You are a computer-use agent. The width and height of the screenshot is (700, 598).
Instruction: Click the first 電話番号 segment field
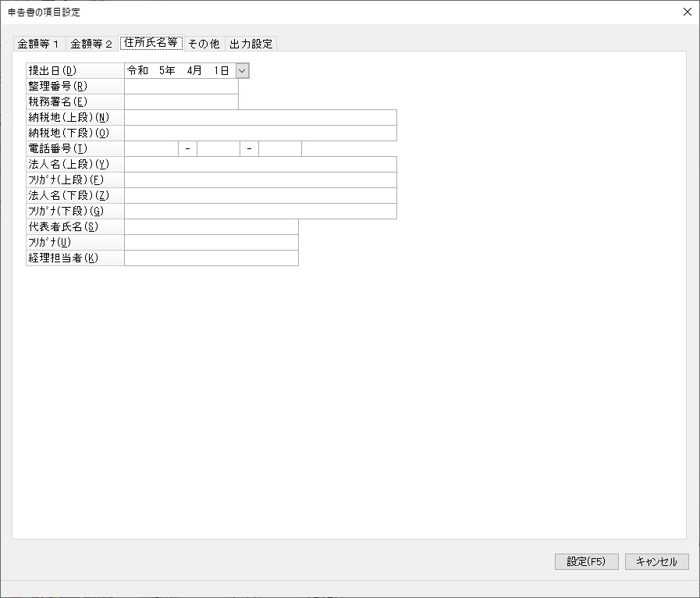tap(151, 149)
